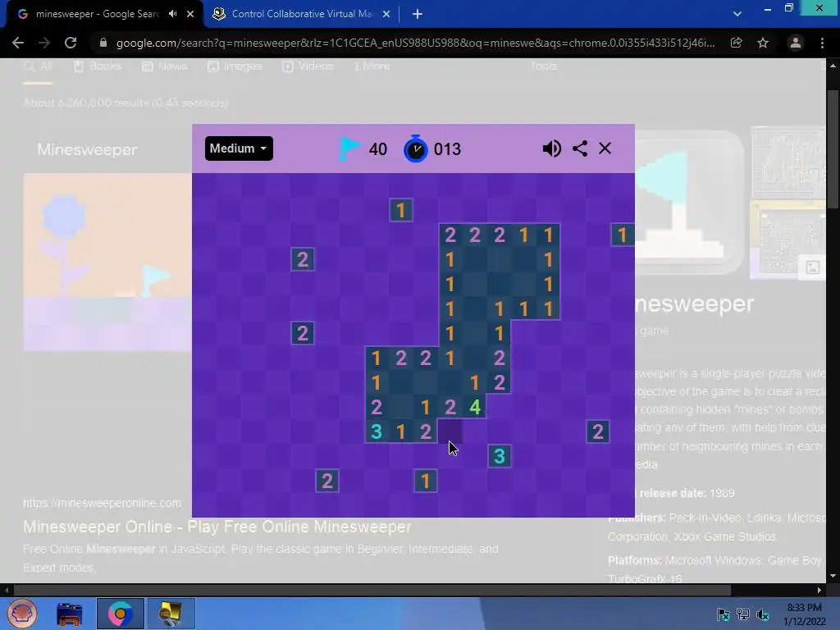
Task: Go forward in browser history
Action: click(x=44, y=43)
